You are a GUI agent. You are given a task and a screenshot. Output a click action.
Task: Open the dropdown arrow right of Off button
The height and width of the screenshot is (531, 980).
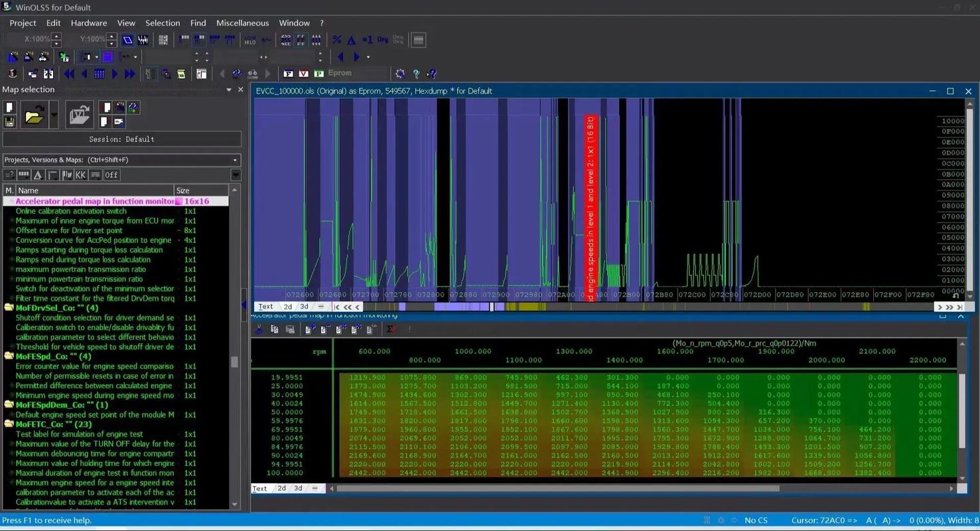tap(236, 175)
